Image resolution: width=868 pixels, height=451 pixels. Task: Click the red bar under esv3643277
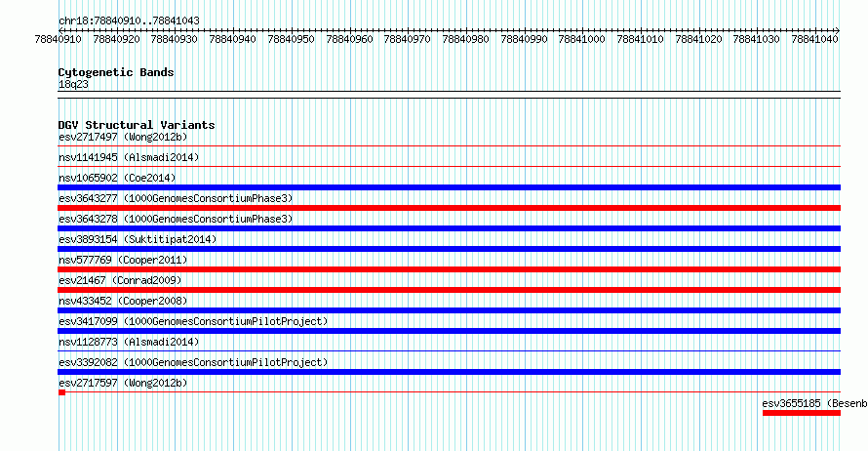pos(450,208)
